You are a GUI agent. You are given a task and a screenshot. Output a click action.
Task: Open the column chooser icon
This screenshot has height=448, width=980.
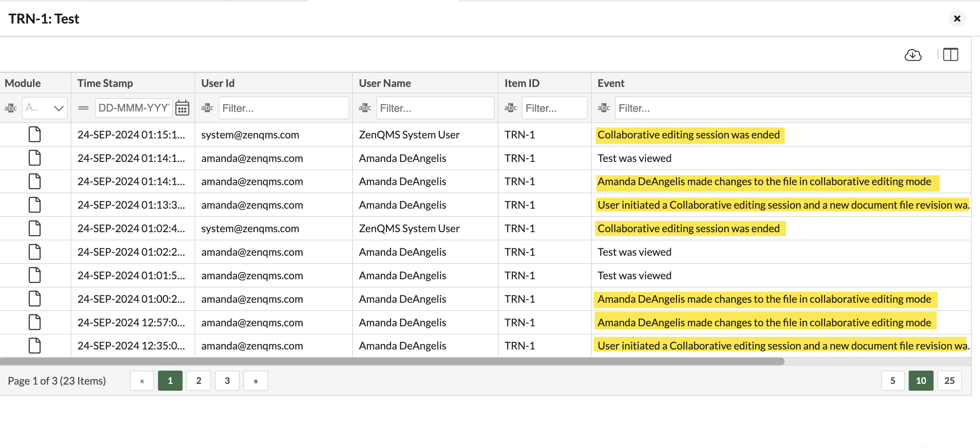pyautogui.click(x=950, y=55)
